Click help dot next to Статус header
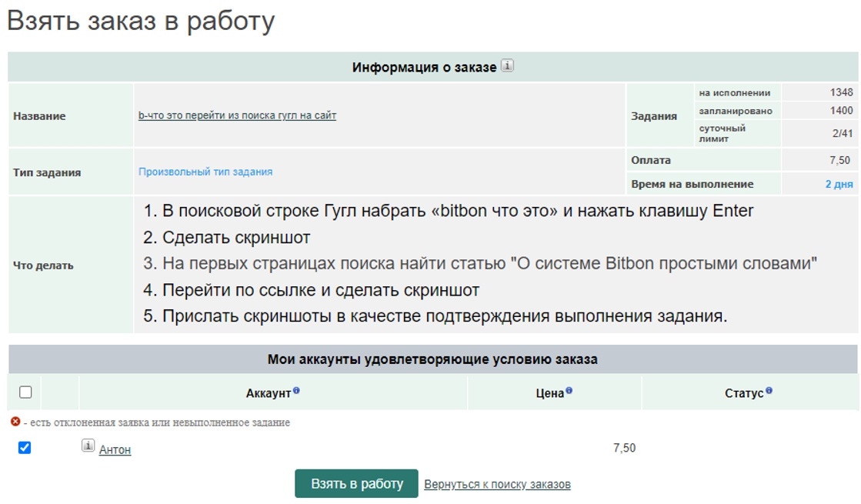The height and width of the screenshot is (504, 861). coord(769,391)
